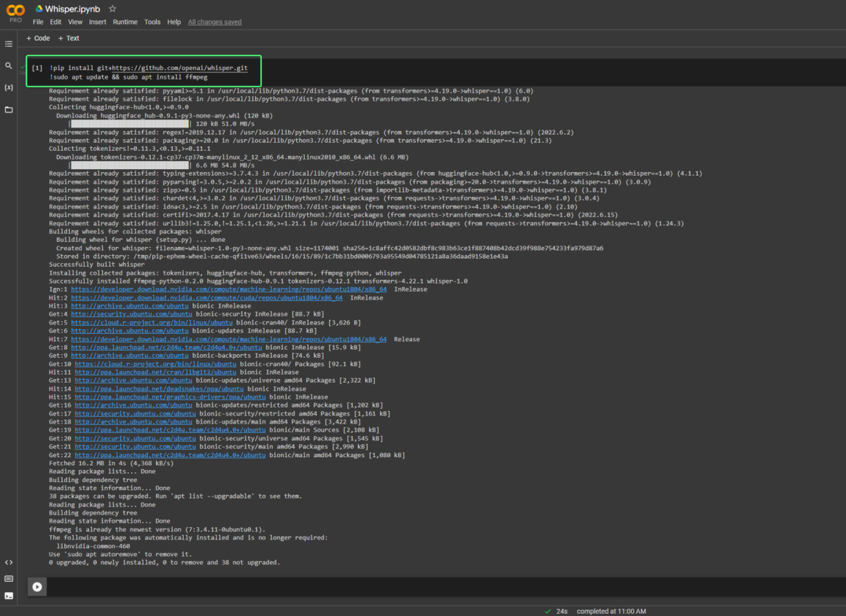
Task: Open the File menu
Action: pos(38,22)
